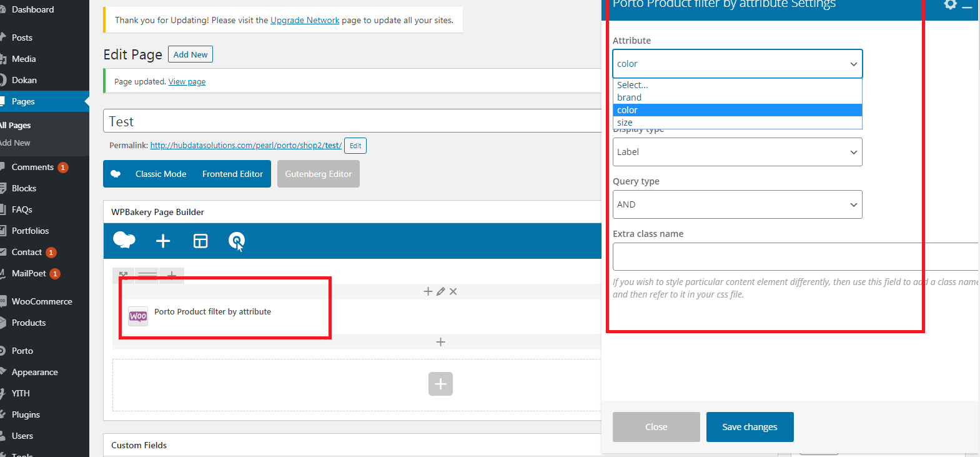The height and width of the screenshot is (457, 980).
Task: Click the Gutenberg Editor button
Action: [319, 174]
